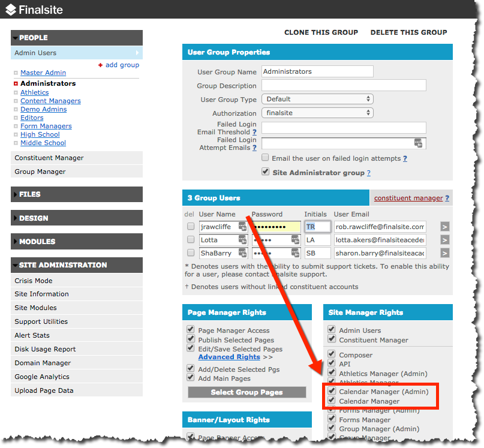This screenshot has height=448, width=484.
Task: Open Master Admin group link
Action: (x=43, y=73)
